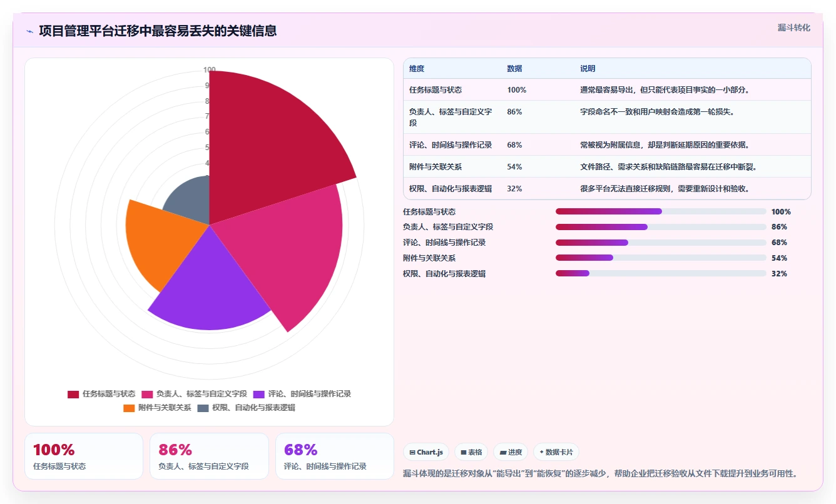Click the 数据 table column header
836x504 pixels.
[514, 69]
